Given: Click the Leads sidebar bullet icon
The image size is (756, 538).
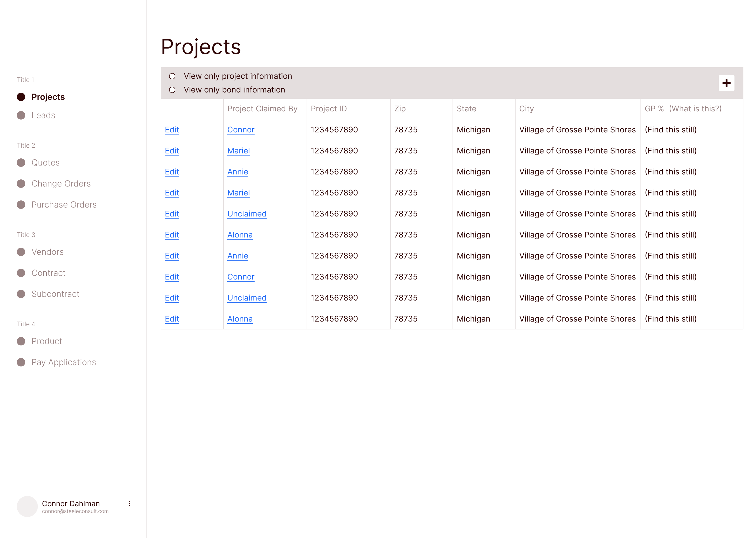Looking at the screenshot, I should pyautogui.click(x=21, y=115).
